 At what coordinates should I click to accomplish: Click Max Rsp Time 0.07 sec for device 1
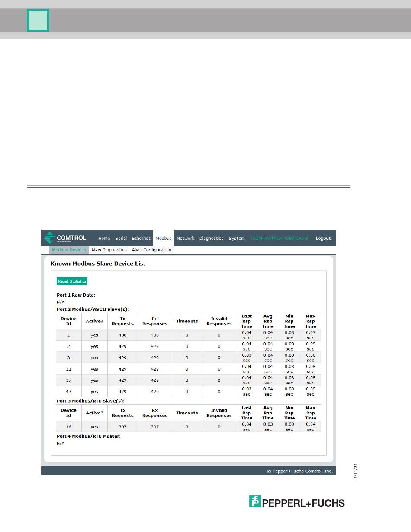click(x=310, y=335)
